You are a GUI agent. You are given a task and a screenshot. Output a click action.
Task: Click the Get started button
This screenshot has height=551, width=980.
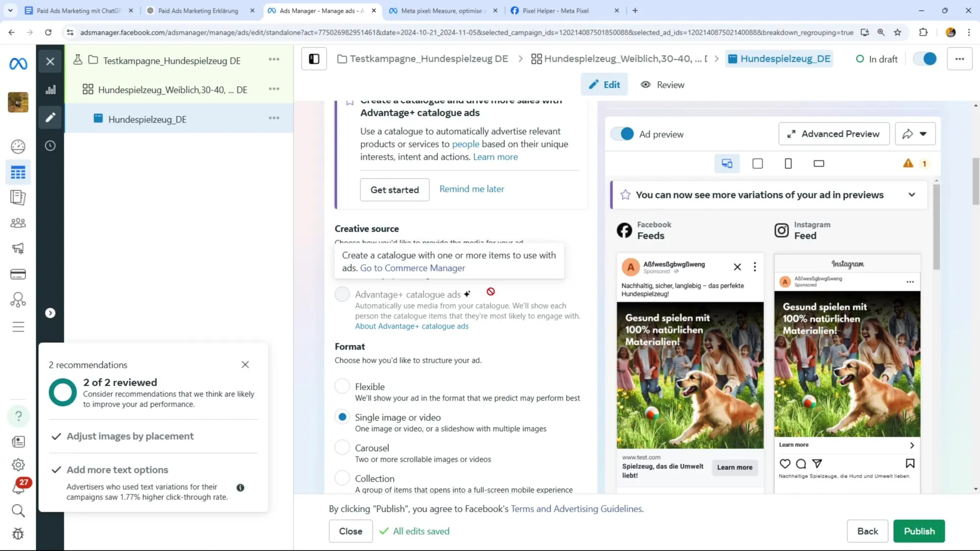point(395,190)
